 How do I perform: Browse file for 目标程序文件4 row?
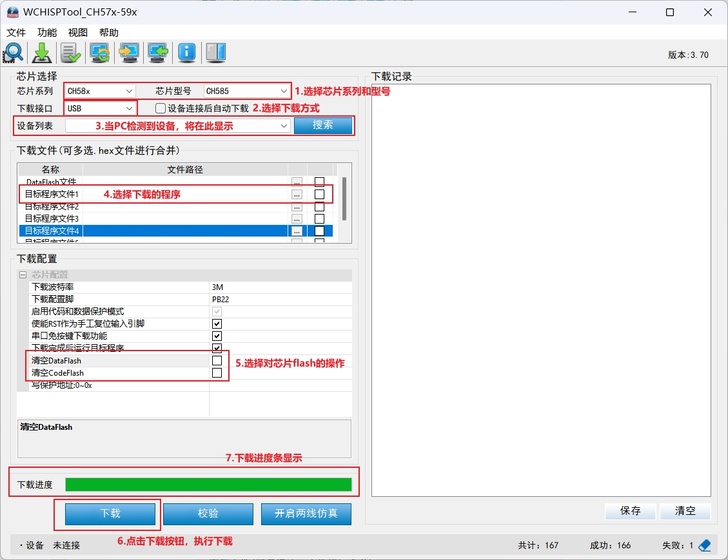click(x=297, y=231)
